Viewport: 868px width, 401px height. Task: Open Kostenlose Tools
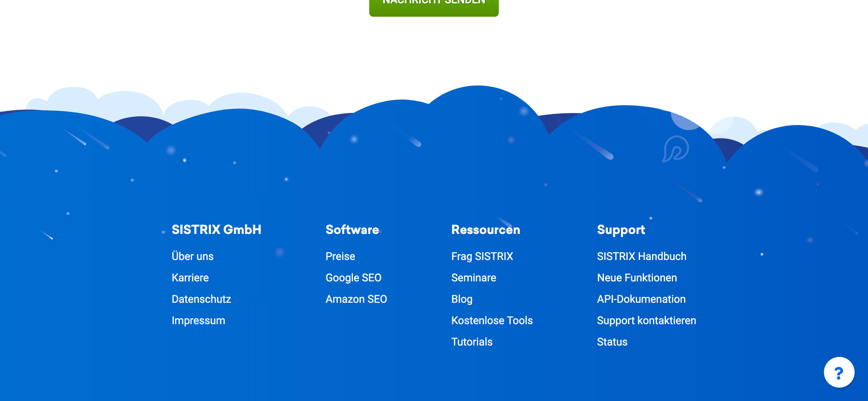[x=492, y=320]
